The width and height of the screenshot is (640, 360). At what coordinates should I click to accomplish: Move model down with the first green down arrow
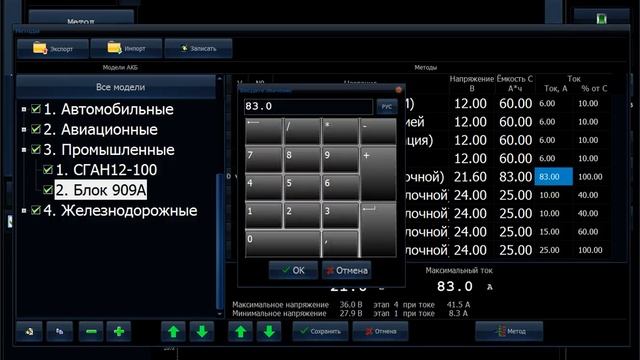click(x=202, y=331)
